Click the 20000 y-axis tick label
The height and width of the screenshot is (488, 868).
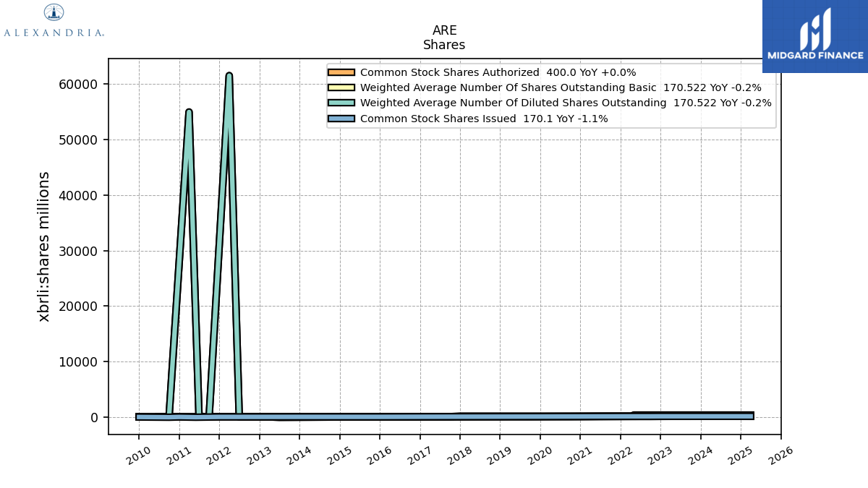click(77, 307)
